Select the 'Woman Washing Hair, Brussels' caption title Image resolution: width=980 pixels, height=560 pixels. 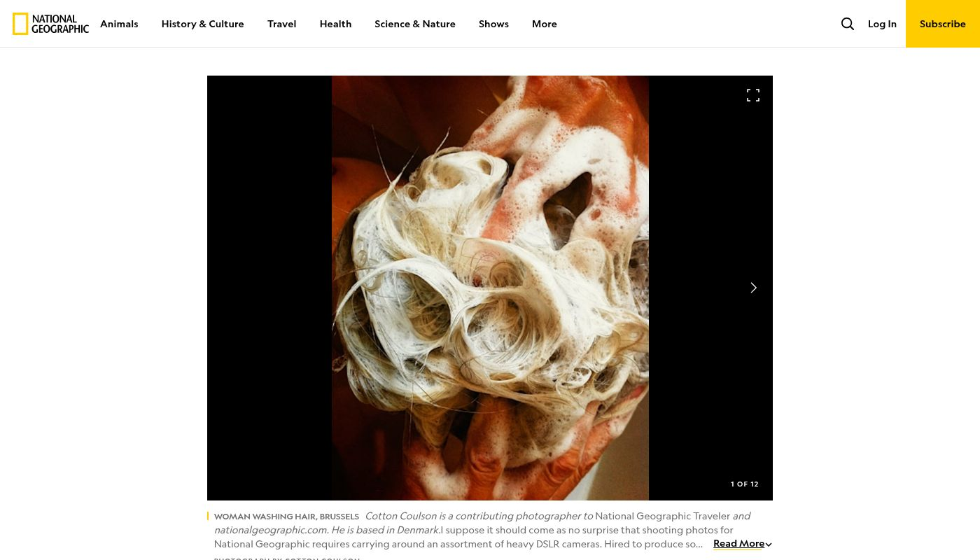(x=286, y=517)
